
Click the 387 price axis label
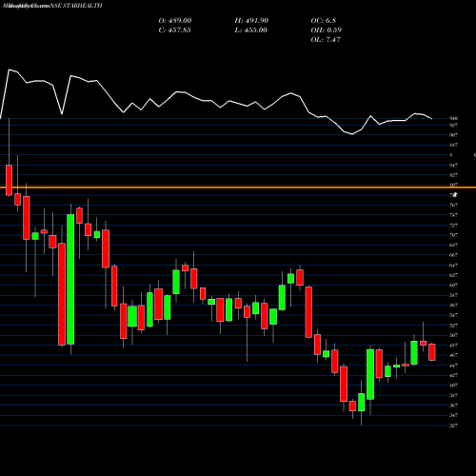453,395
